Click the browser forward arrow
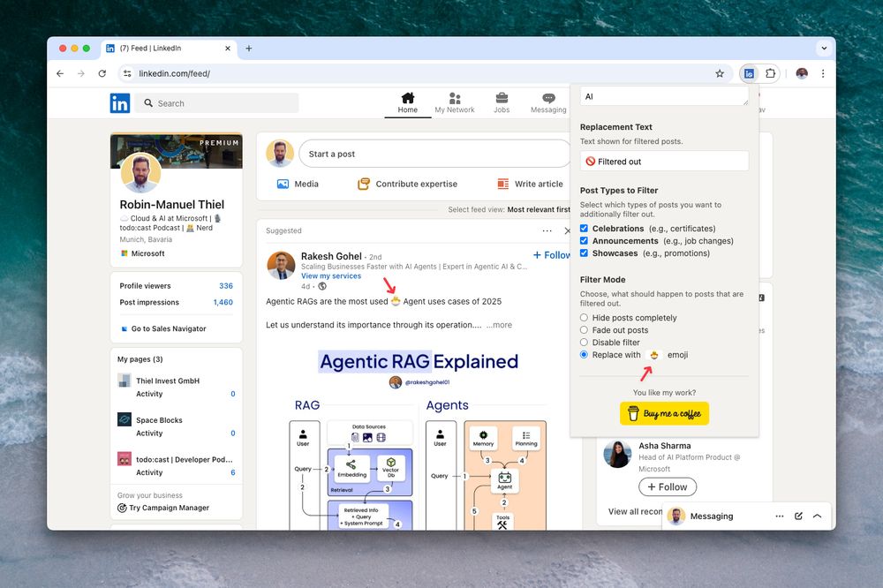The height and width of the screenshot is (588, 883). 81,73
